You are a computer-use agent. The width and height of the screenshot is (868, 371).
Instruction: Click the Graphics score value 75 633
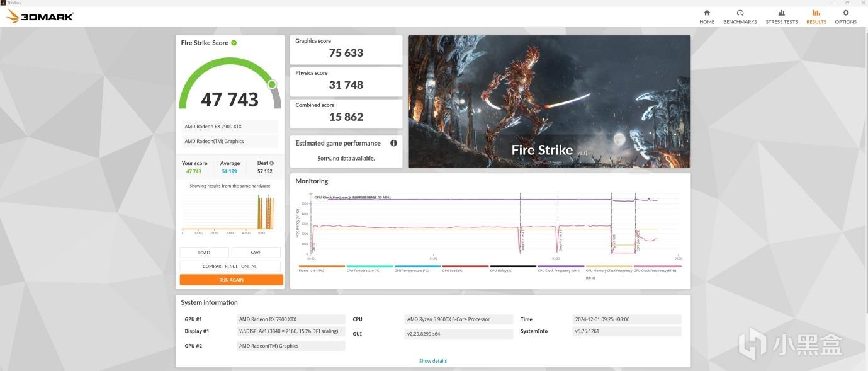pyautogui.click(x=346, y=53)
